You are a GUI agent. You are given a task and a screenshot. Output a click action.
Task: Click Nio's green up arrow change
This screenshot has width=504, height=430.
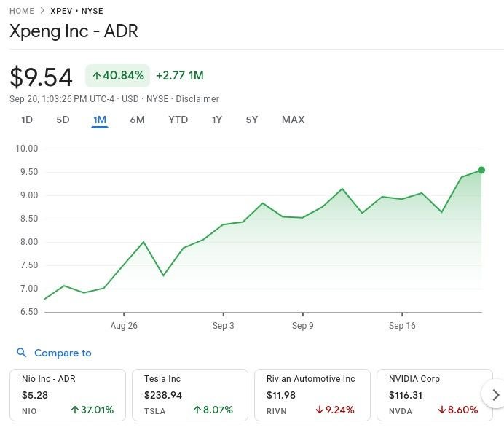(92, 410)
